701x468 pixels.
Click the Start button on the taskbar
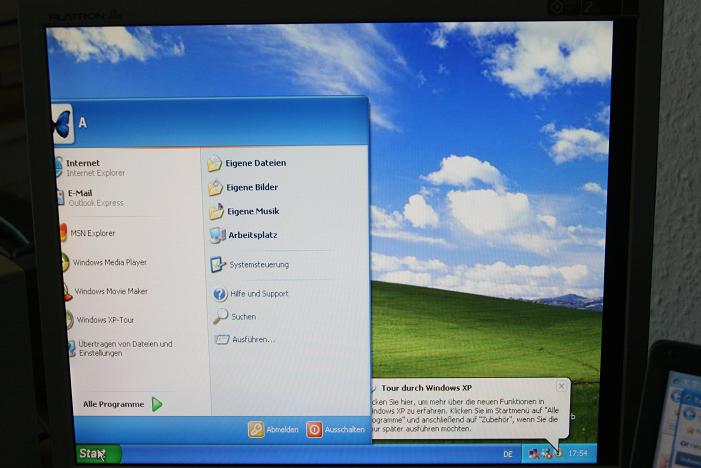pos(98,454)
